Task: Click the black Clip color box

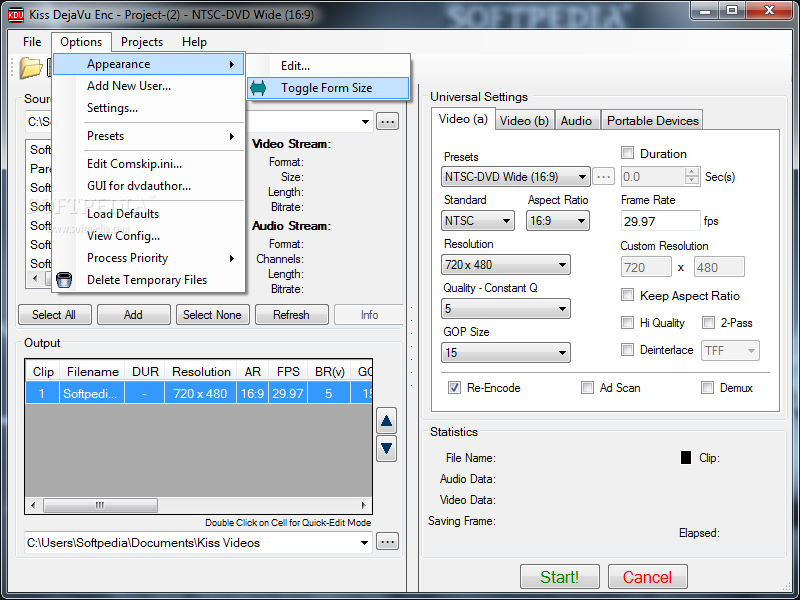Action: pyautogui.click(x=686, y=457)
